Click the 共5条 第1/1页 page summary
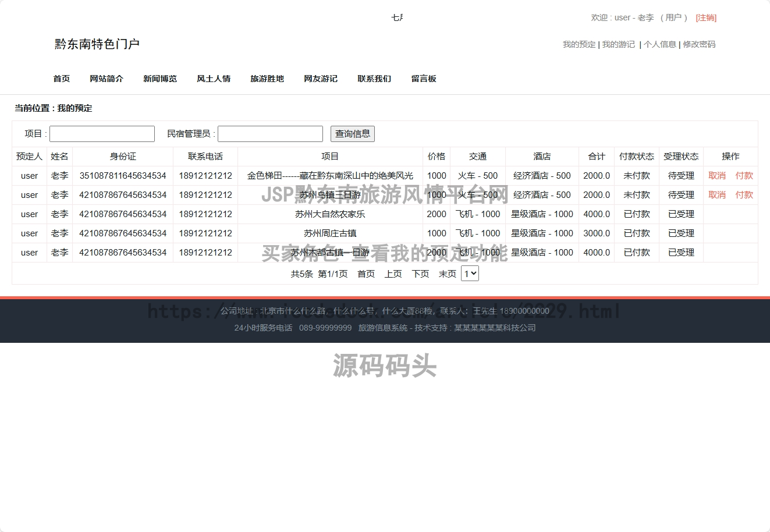Viewport: 770px width, 532px height. (x=319, y=274)
